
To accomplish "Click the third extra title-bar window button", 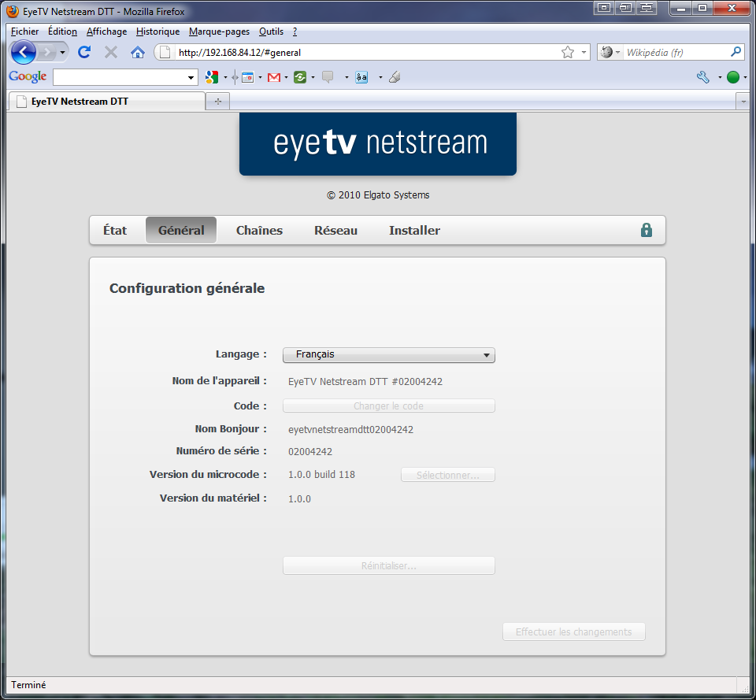I will (647, 8).
